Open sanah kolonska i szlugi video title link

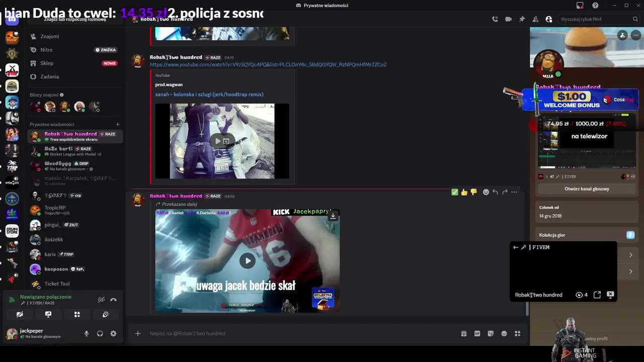click(209, 95)
